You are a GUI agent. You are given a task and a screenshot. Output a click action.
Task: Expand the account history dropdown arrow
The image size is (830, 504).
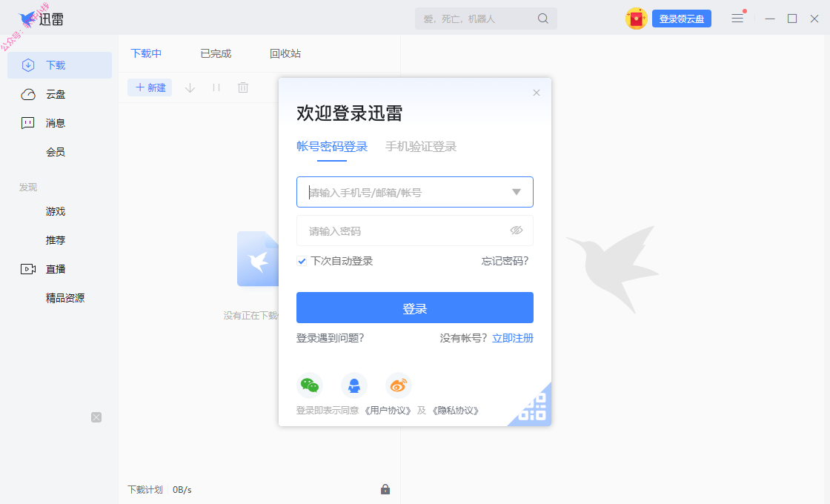click(x=516, y=192)
